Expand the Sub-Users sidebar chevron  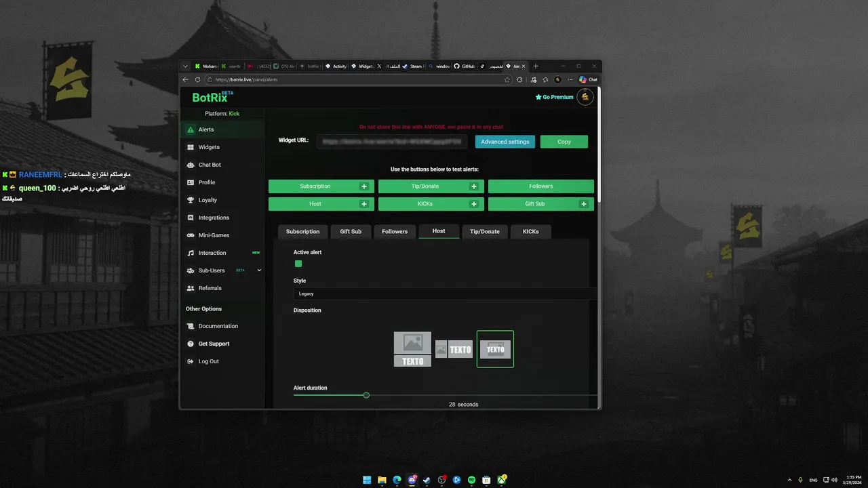coord(259,270)
